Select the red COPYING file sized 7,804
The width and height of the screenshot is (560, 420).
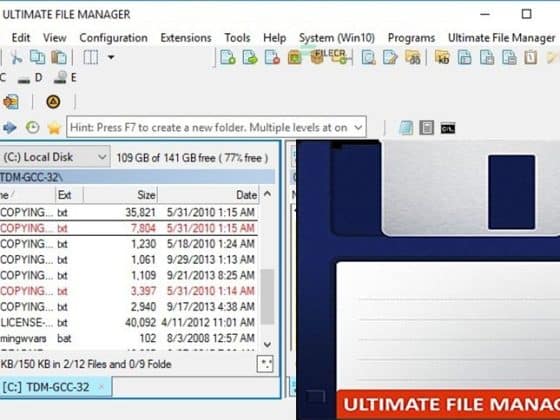coord(129,228)
